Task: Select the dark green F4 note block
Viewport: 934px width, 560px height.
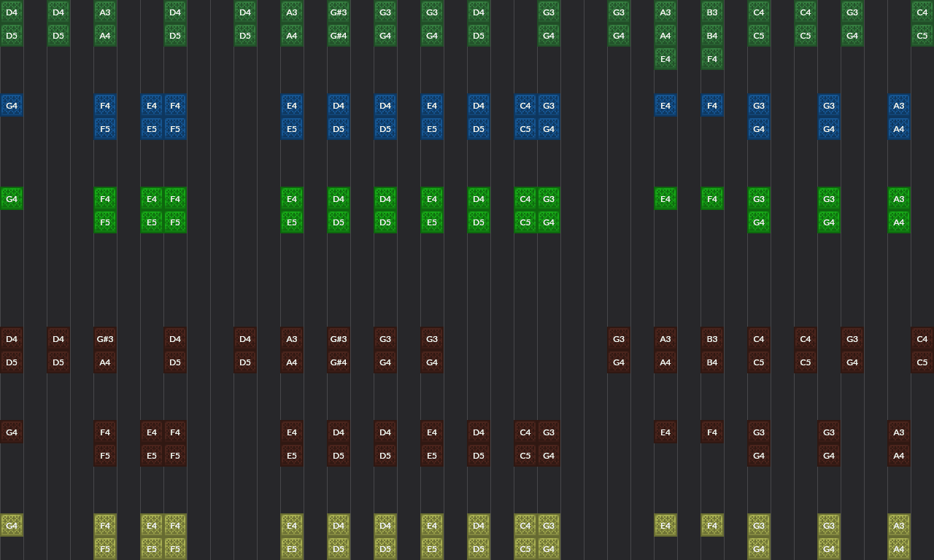Action: pos(712,58)
